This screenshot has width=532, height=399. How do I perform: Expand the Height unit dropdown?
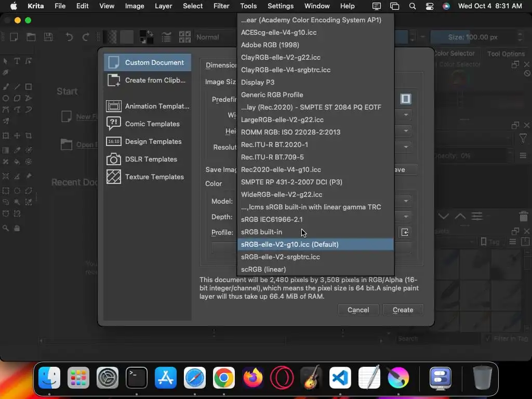tap(406, 131)
